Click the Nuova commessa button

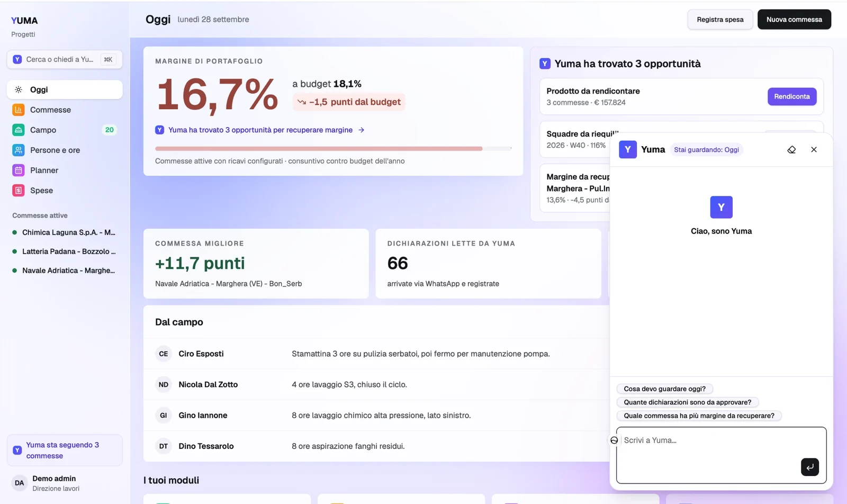coord(794,20)
